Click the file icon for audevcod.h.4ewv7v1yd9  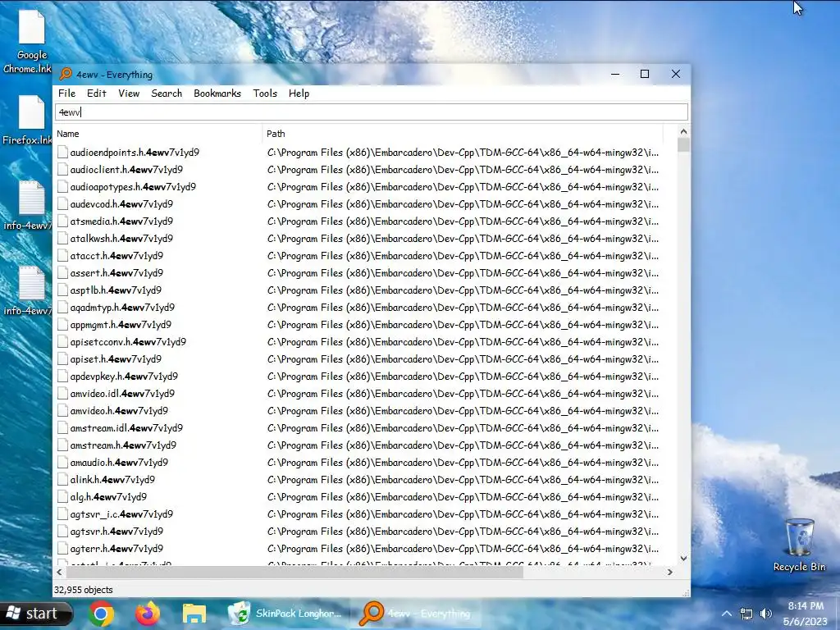(x=62, y=204)
